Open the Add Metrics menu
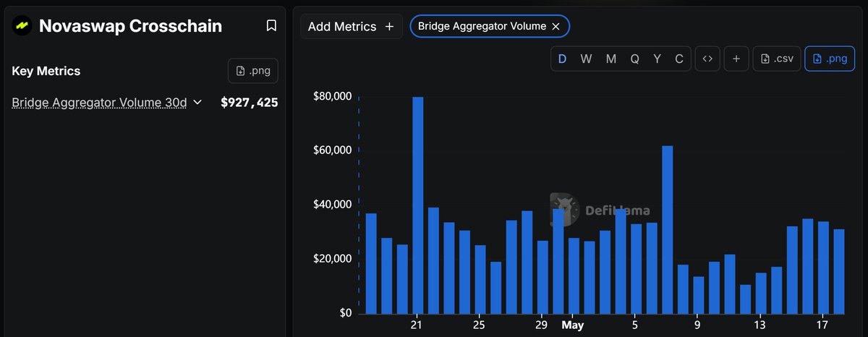Screen dimensions: 868x337 [x=352, y=26]
